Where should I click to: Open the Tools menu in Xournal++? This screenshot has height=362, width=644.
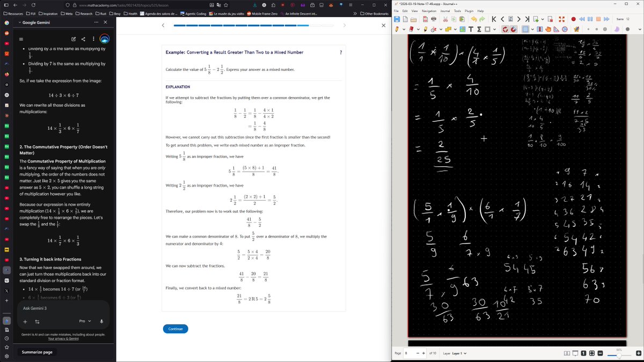(x=457, y=11)
